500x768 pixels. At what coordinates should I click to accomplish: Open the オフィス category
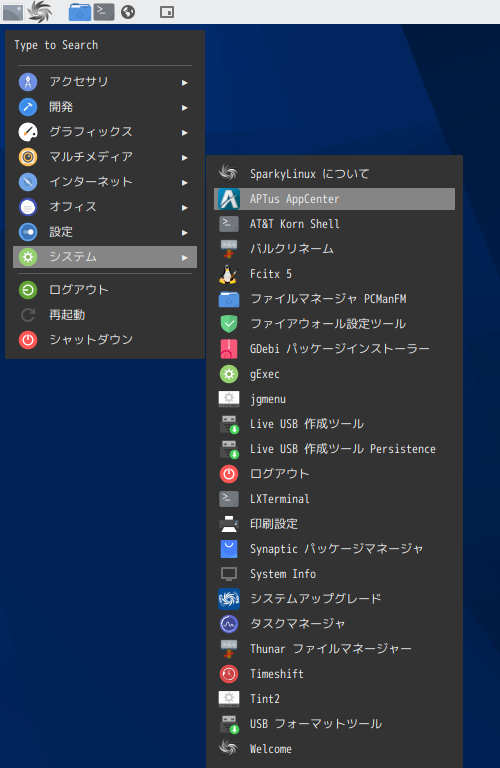click(x=105, y=207)
